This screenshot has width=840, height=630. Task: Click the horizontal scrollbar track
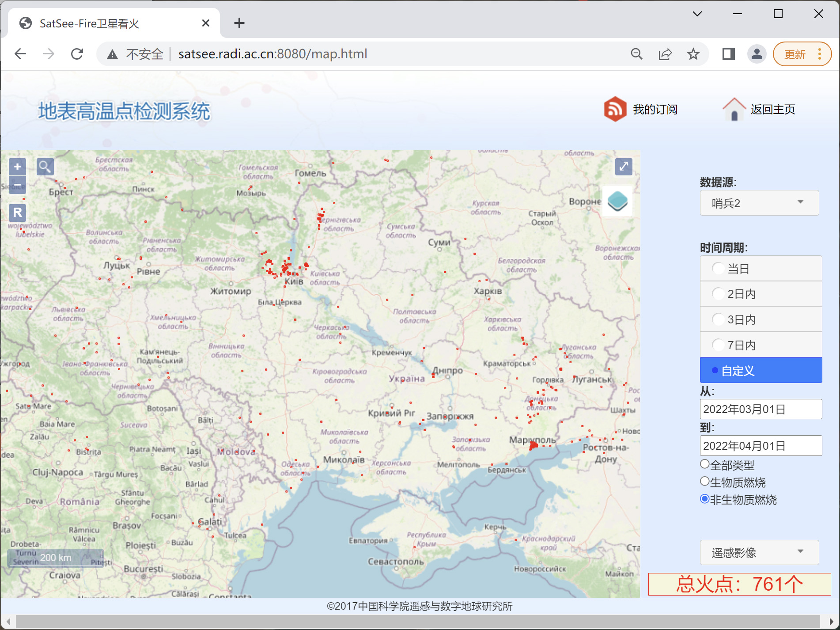(418, 621)
